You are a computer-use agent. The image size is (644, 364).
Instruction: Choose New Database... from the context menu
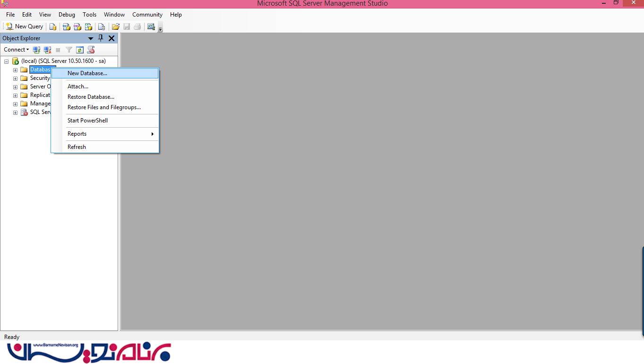point(105,73)
